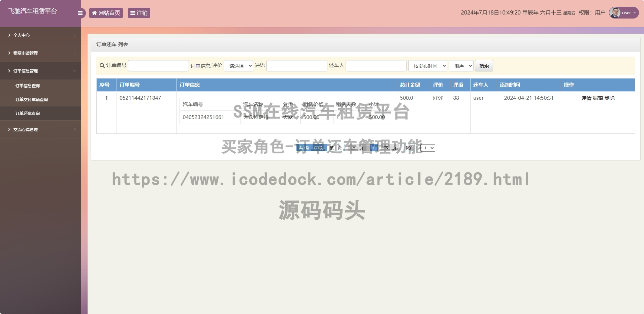The height and width of the screenshot is (314, 644).
Task: Expand the 交流心得管理 sidebar menu
Action: pos(40,129)
